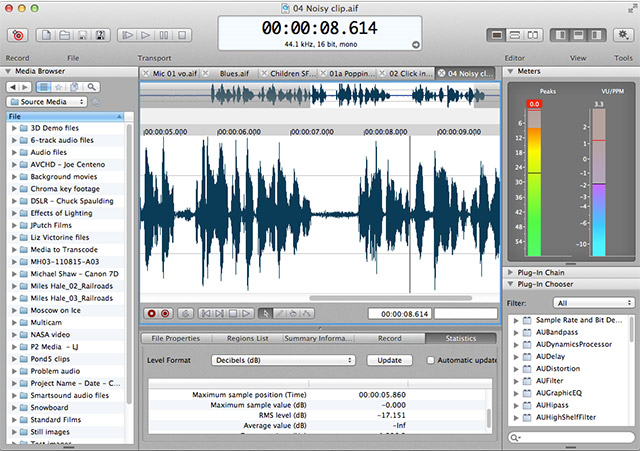Screen dimensions: 640x451
Task: Click the editor record button
Action: pyautogui.click(x=151, y=313)
